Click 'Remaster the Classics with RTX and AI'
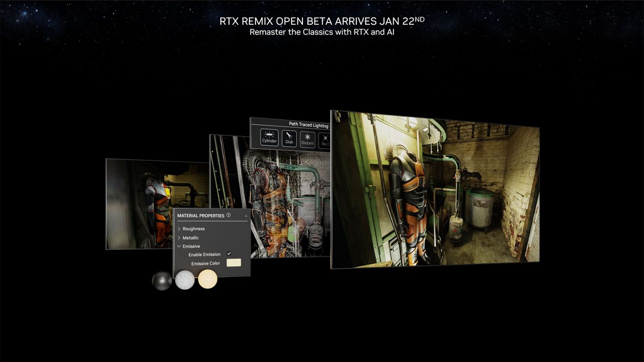Viewport: 644px width, 362px height. (322, 32)
